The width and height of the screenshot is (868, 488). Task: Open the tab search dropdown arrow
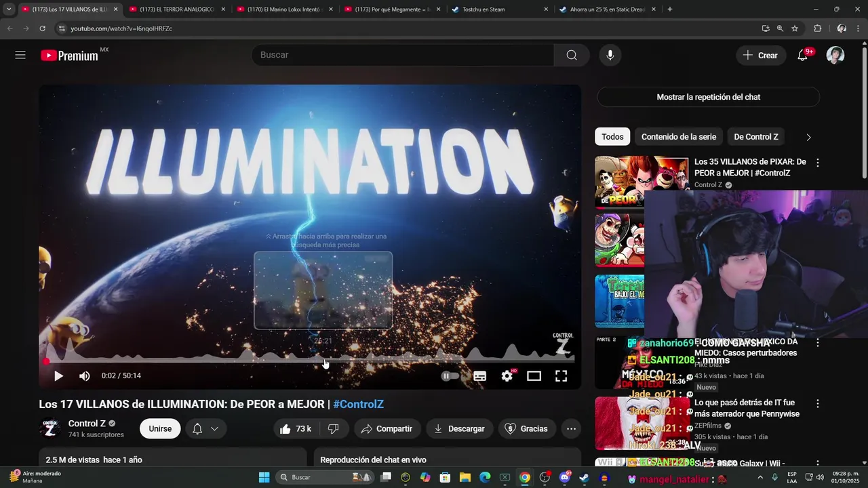[9, 9]
